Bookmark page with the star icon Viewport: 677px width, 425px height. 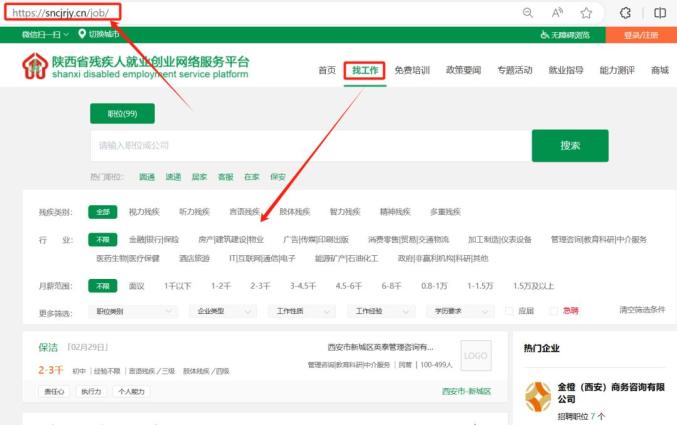point(586,13)
